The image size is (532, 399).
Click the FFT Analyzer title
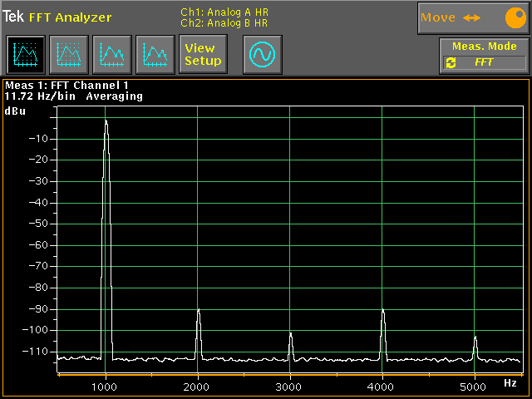click(70, 17)
